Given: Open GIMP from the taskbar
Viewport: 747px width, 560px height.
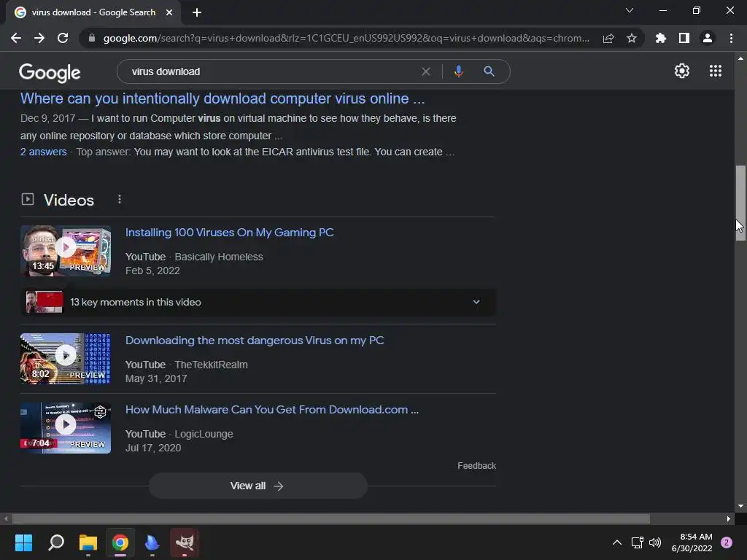Looking at the screenshot, I should (185, 542).
